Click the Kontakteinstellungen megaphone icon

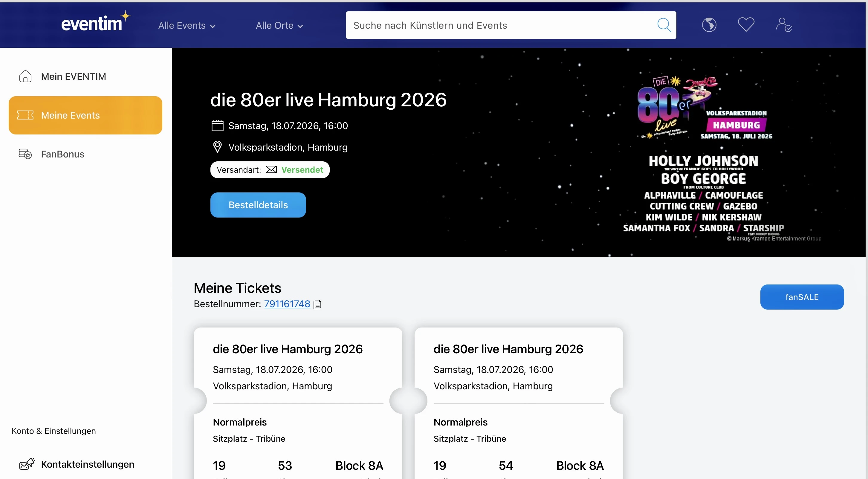[x=27, y=464]
